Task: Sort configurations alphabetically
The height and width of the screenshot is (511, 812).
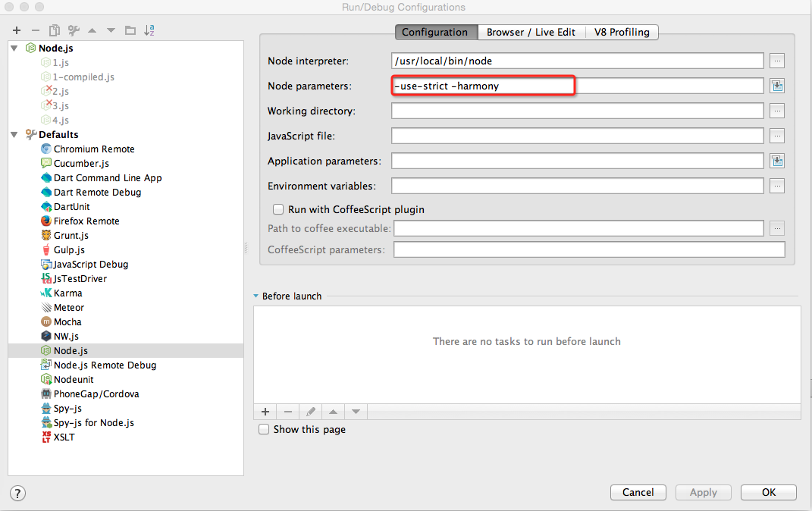Action: [x=149, y=30]
